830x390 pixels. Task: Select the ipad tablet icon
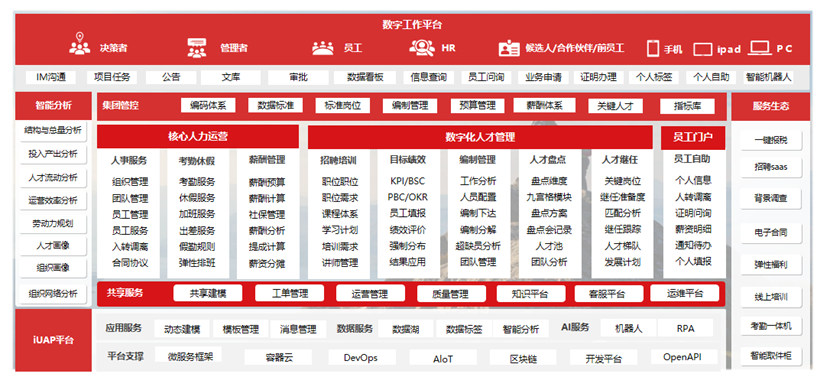pos(702,49)
